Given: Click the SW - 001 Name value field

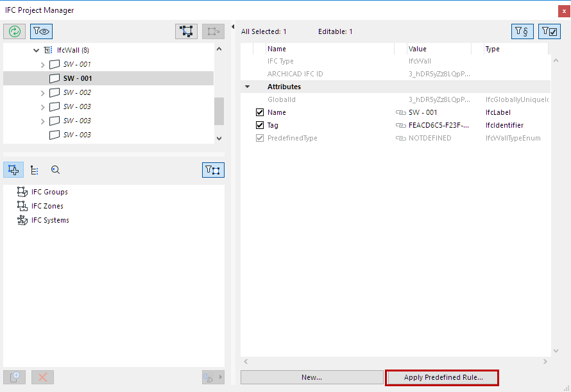Looking at the screenshot, I should 423,112.
